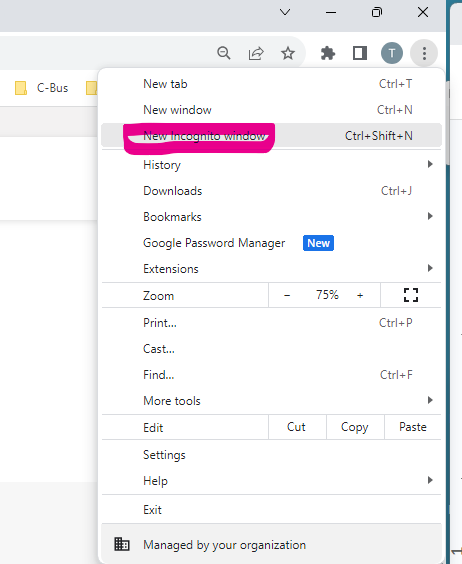The width and height of the screenshot is (462, 564).
Task: Close the Chrome window
Action: click(423, 13)
